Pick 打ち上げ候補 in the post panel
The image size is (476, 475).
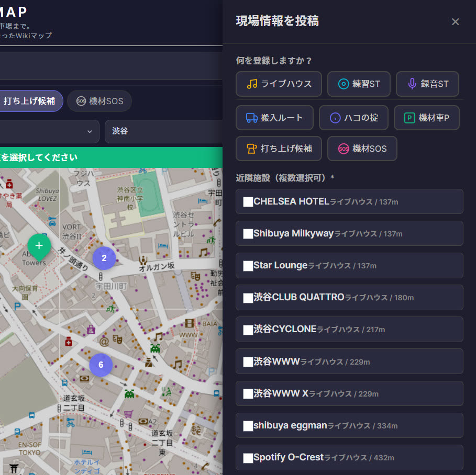(279, 149)
